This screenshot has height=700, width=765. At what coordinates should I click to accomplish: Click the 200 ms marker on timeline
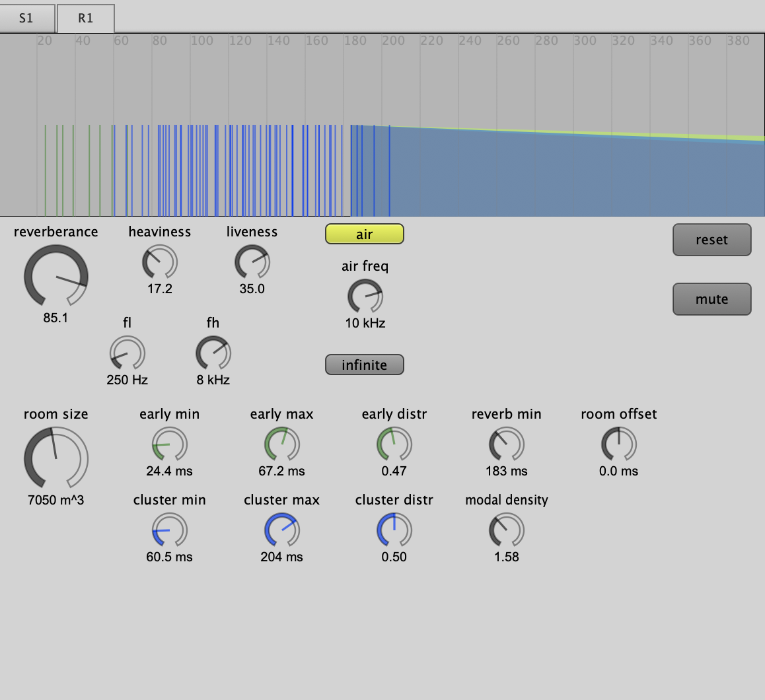click(x=394, y=41)
